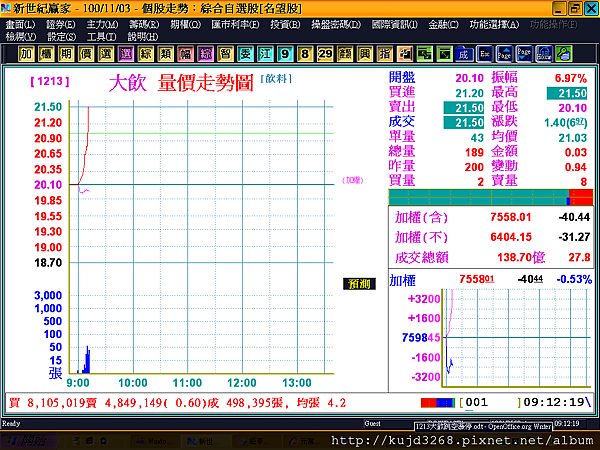This screenshot has height=450, width=600.
Task: Open the 功能選擇(A) menu
Action: click(x=494, y=25)
